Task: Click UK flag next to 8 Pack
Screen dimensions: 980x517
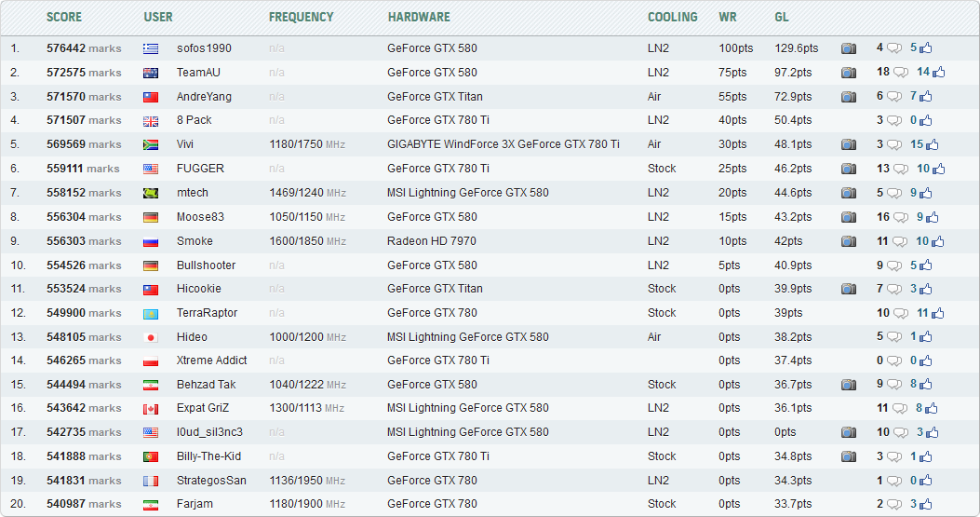Action: pos(151,121)
